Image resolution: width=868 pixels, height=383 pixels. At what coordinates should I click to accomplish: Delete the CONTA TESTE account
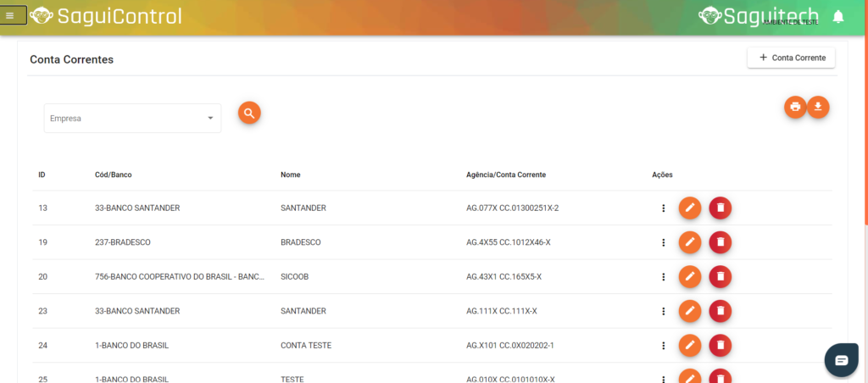tap(720, 346)
